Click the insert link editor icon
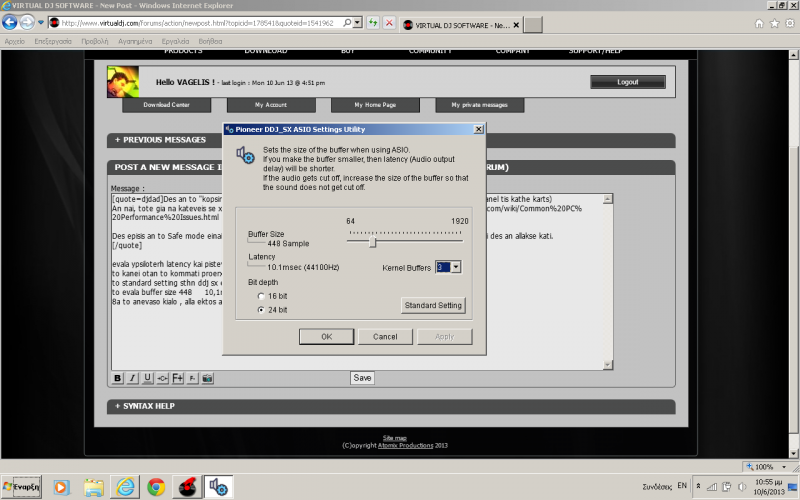The width and height of the screenshot is (800, 500). 162,378
